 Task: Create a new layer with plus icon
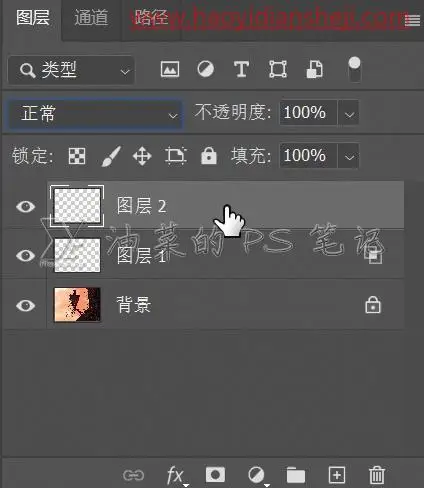337,475
